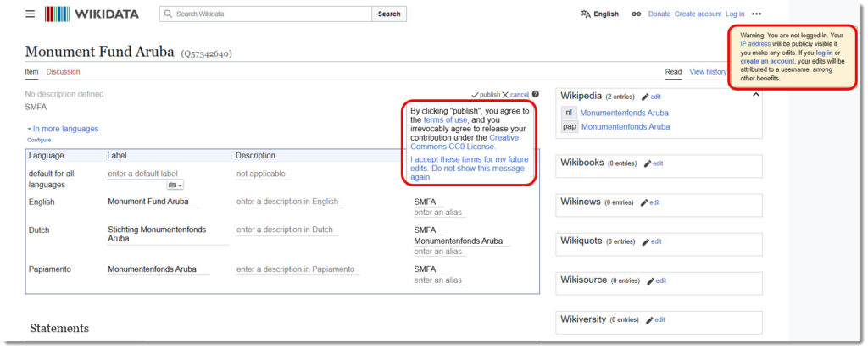Collapse the Wikipedia sitelinks section
The width and height of the screenshot is (868, 349).
tap(756, 95)
